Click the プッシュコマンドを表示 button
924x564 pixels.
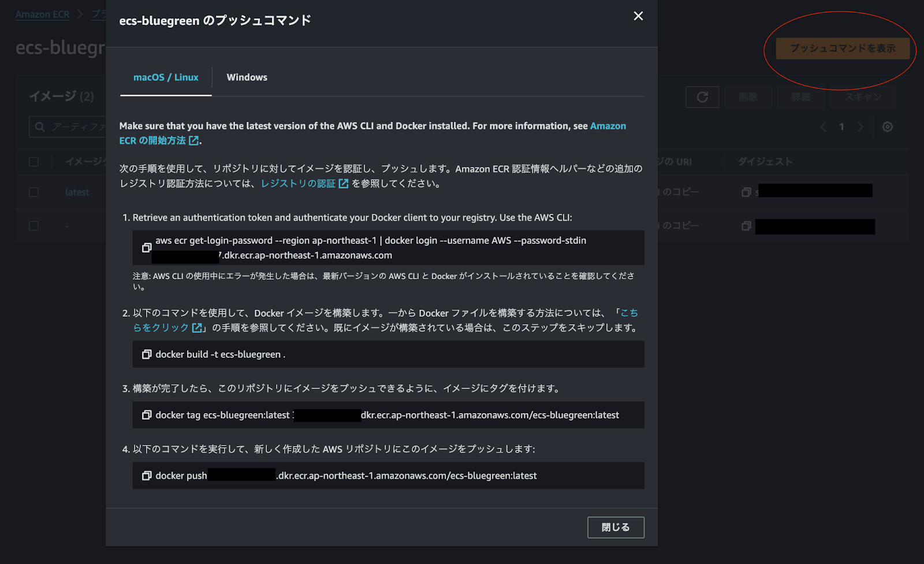843,49
